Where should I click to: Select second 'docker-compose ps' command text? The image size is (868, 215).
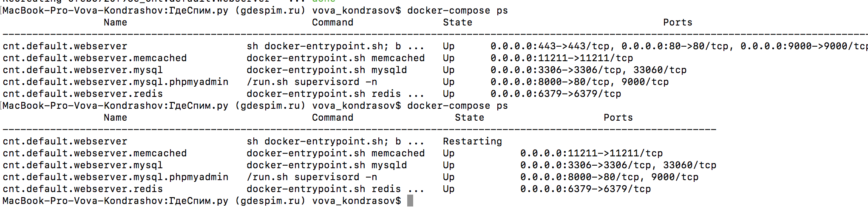(457, 105)
